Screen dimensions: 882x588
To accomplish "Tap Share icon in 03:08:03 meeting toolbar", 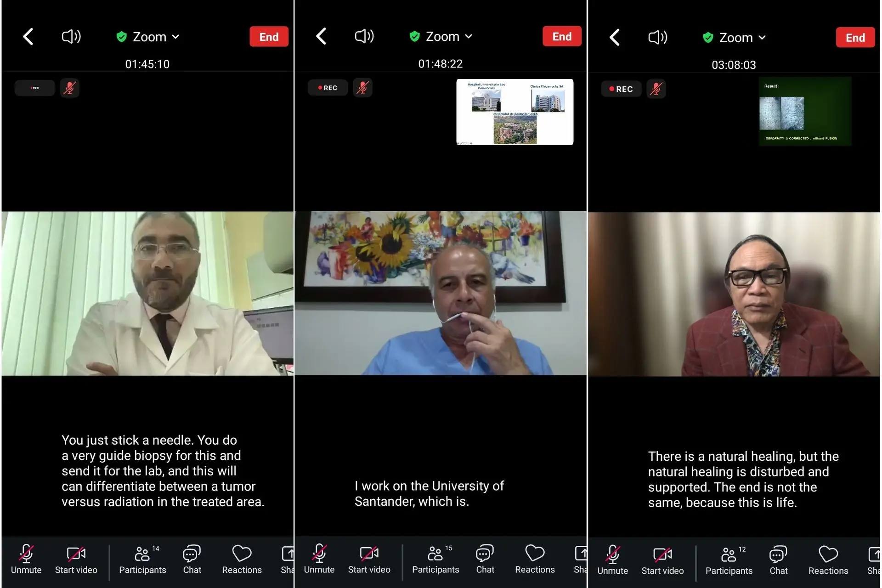I will pyautogui.click(x=874, y=560).
